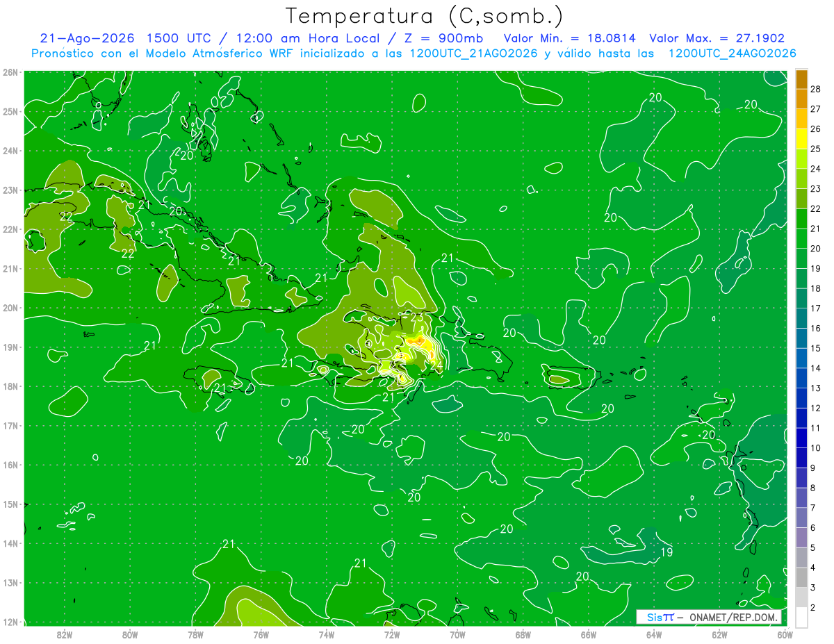Image resolution: width=834 pixels, height=644 pixels.
Task: Click the 23N latitude axis label
Action: coord(10,190)
